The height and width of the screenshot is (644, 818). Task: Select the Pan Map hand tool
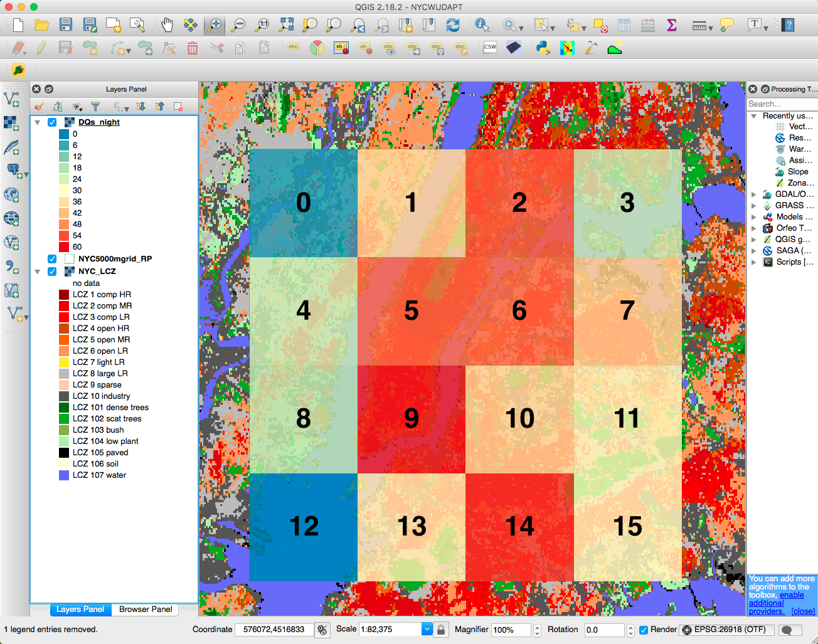pyautogui.click(x=167, y=25)
